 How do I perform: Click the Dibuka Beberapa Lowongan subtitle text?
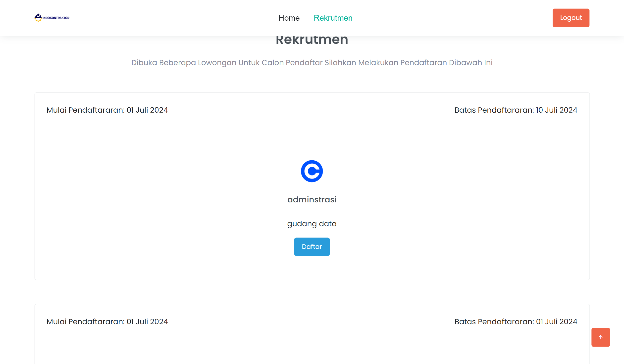312,62
